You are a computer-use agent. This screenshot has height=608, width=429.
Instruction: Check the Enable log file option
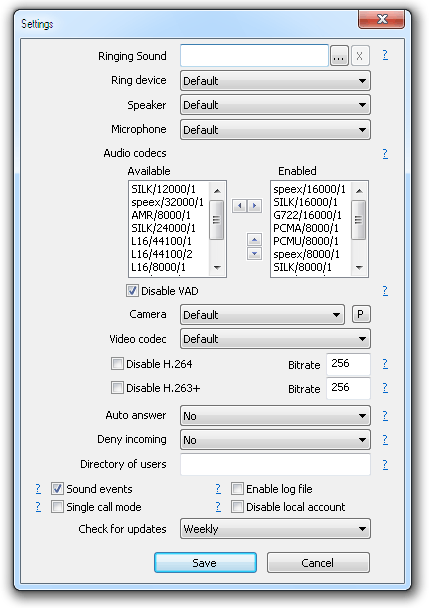tap(237, 489)
